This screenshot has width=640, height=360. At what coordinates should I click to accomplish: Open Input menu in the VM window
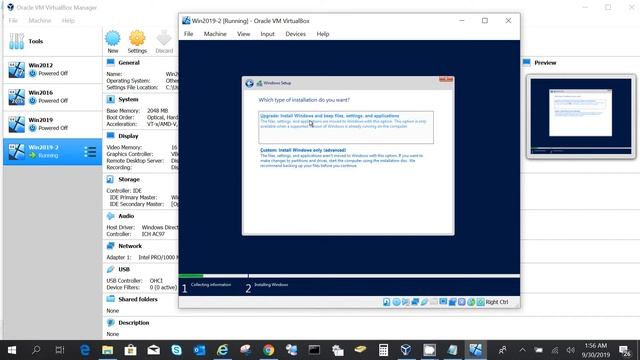coord(267,34)
